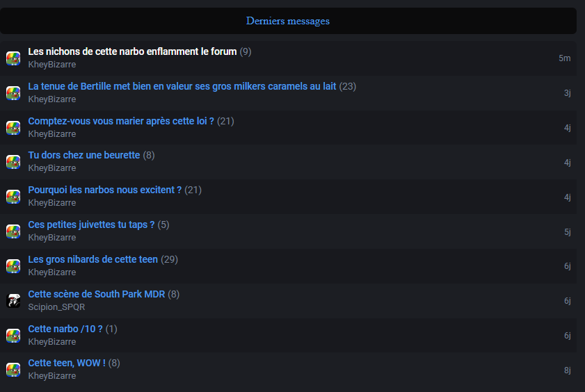Open thread 'Comptez-vous vous marier après cette loi ?'
The image size is (585, 392).
(121, 121)
